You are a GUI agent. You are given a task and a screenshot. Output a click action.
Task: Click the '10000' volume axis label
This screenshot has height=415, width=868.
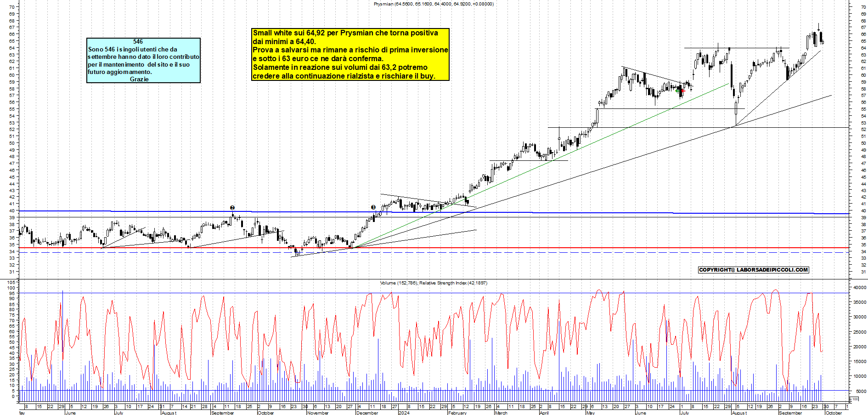(x=859, y=376)
